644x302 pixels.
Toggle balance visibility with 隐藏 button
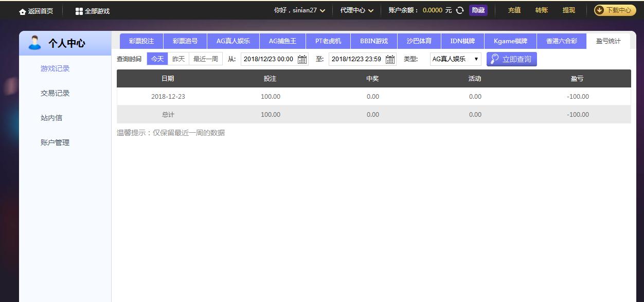click(478, 10)
